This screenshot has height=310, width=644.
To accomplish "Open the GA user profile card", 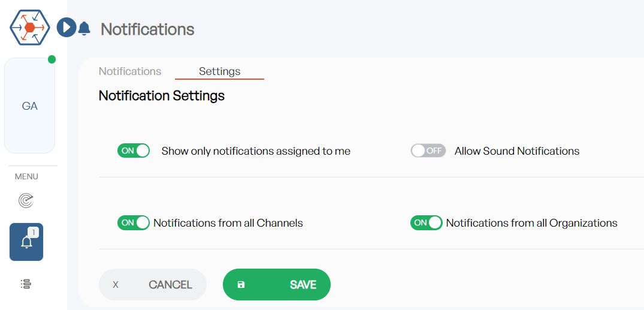I will tap(29, 106).
